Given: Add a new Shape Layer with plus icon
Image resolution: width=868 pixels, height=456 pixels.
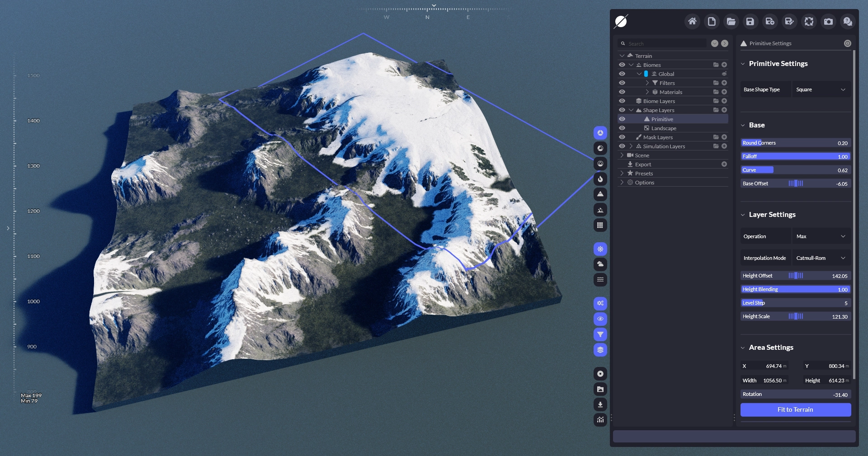Looking at the screenshot, I should pos(724,110).
